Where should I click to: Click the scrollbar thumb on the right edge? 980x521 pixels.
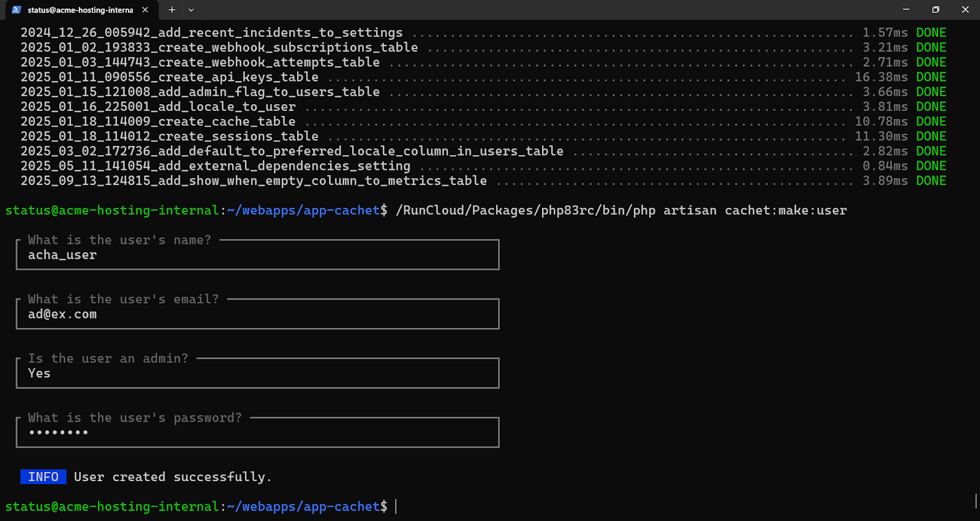[976, 500]
